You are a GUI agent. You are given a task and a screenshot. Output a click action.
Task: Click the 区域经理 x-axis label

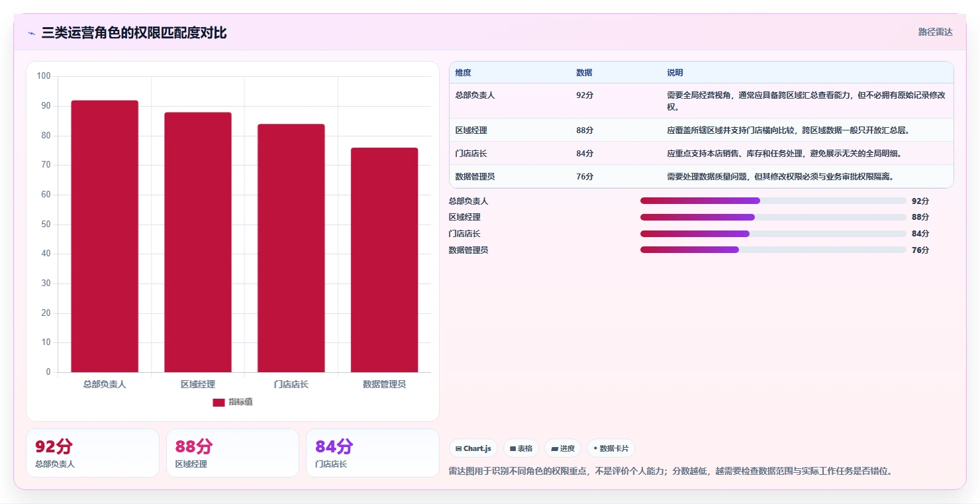coord(198,384)
